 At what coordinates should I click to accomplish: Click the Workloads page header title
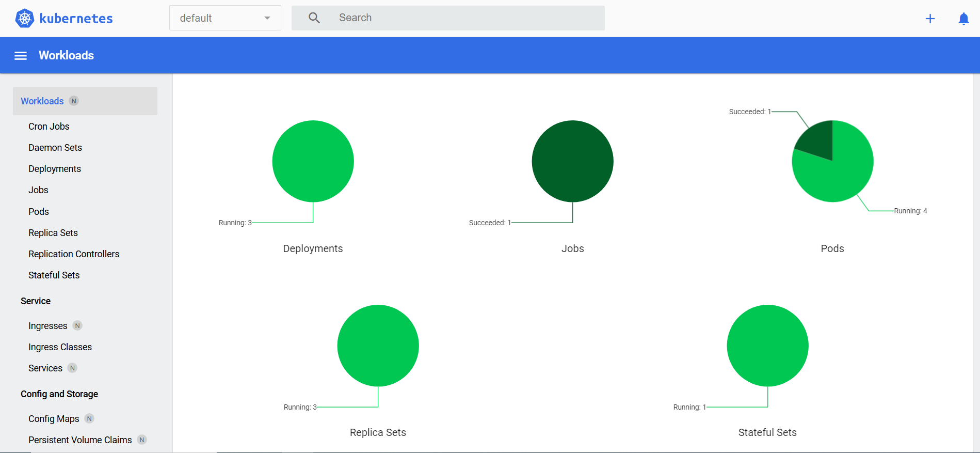click(66, 55)
